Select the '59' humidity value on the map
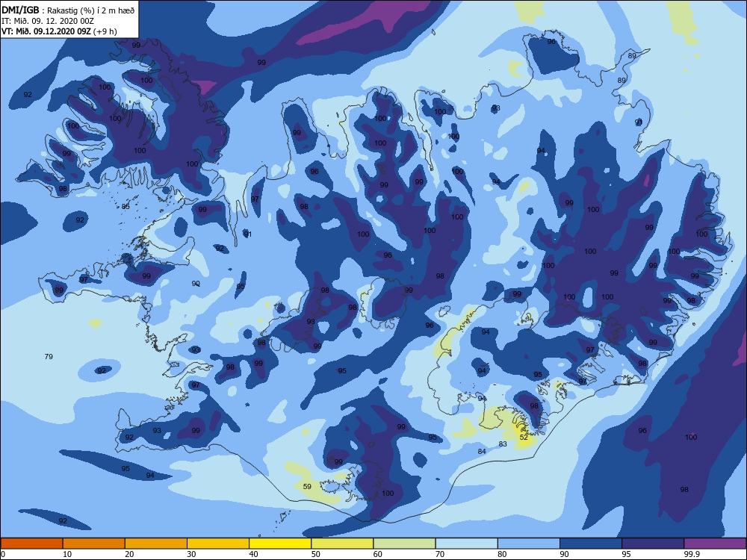The width and height of the screenshot is (747, 560). (x=307, y=486)
